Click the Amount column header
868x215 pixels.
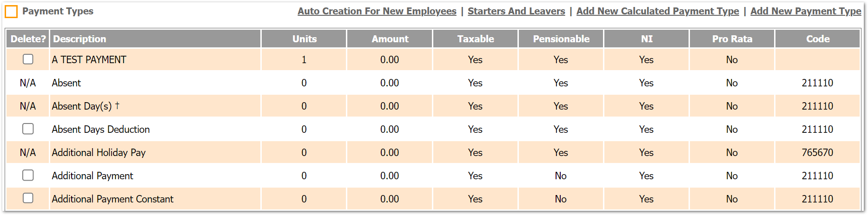coord(390,39)
